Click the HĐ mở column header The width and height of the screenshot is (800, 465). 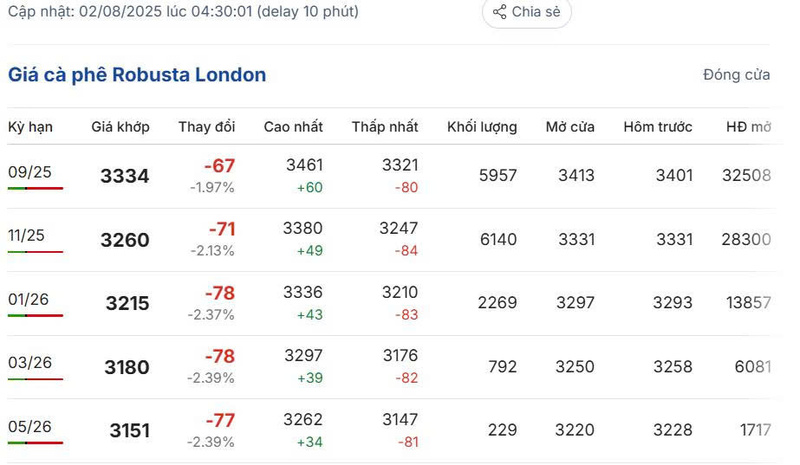[x=748, y=127]
